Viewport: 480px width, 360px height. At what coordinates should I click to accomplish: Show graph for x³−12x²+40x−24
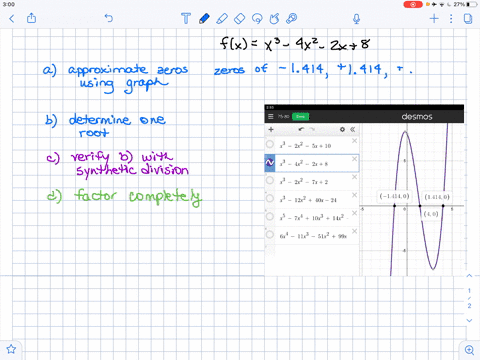[x=270, y=198]
